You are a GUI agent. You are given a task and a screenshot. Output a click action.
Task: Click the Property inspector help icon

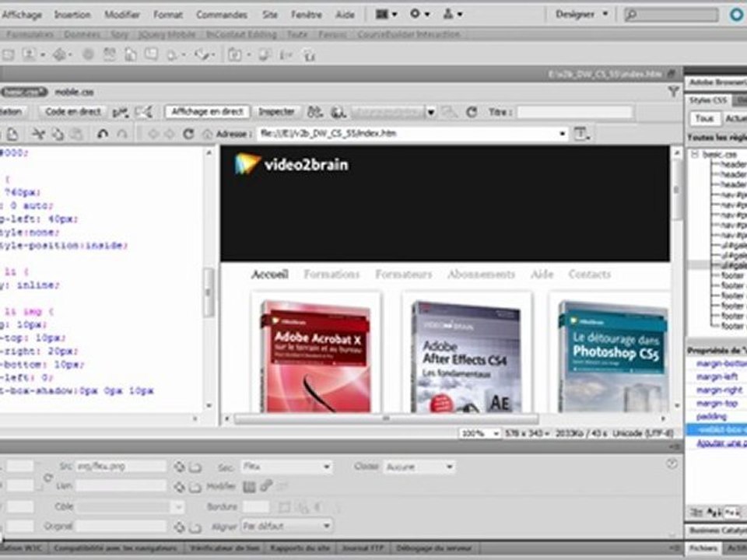[x=672, y=464]
